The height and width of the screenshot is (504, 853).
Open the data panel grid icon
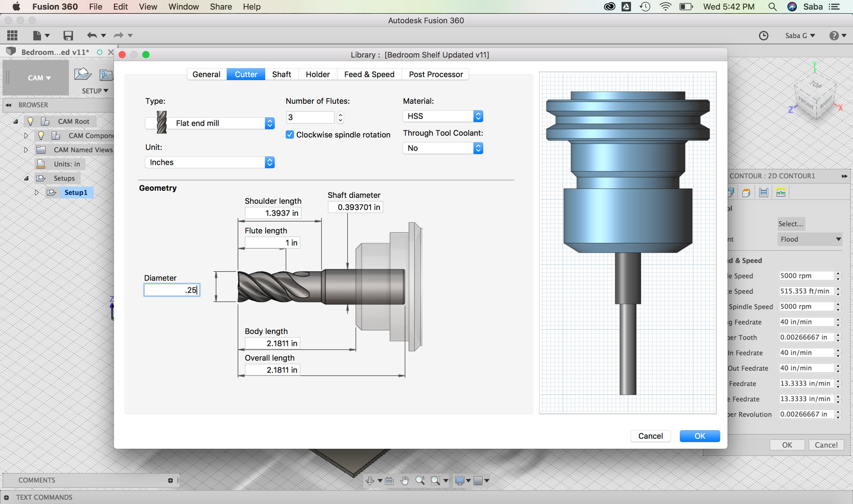click(12, 36)
